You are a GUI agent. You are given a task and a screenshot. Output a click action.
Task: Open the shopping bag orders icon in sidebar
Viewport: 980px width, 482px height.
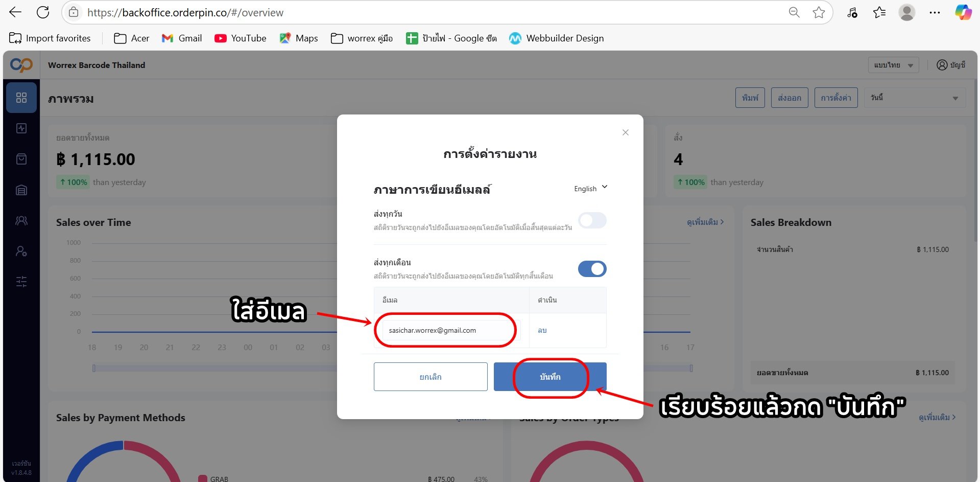(x=21, y=159)
